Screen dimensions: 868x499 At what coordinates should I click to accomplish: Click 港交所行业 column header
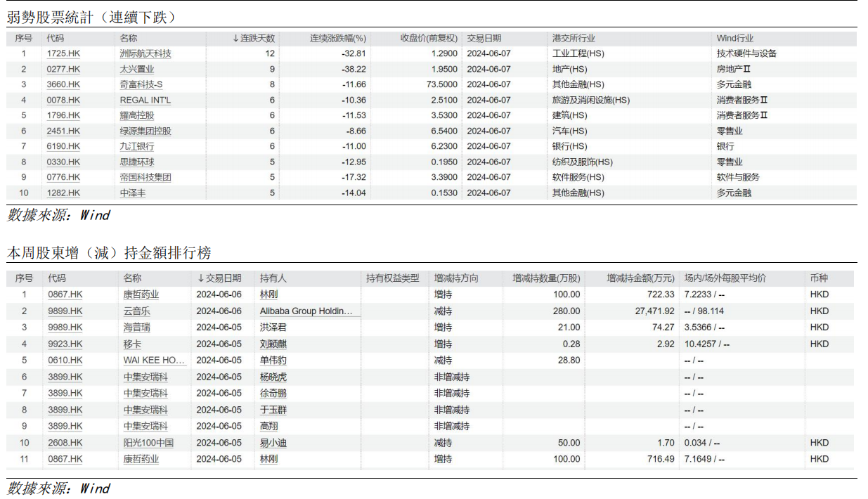click(x=574, y=39)
